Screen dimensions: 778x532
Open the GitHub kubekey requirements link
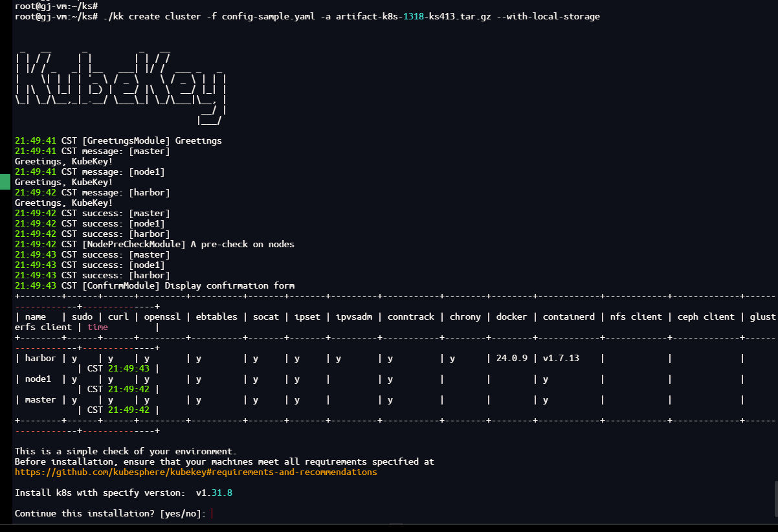pyautogui.click(x=195, y=472)
